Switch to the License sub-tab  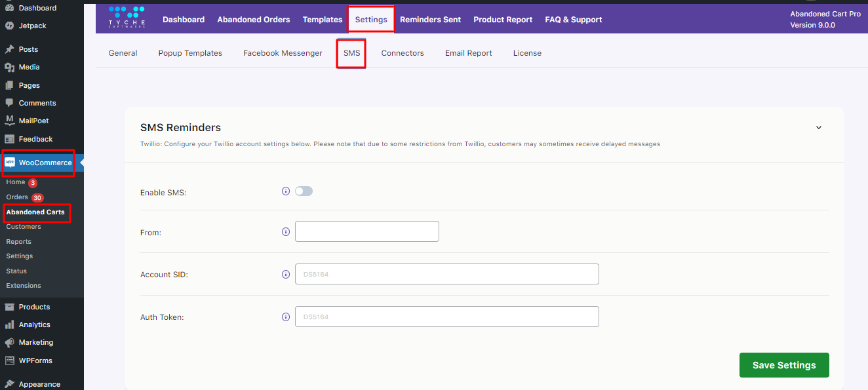tap(527, 53)
